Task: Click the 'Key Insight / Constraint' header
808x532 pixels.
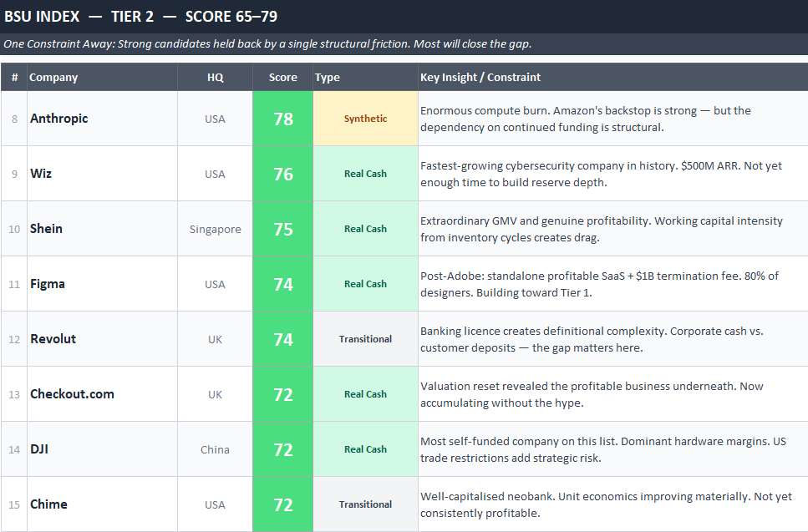Action: click(x=613, y=77)
